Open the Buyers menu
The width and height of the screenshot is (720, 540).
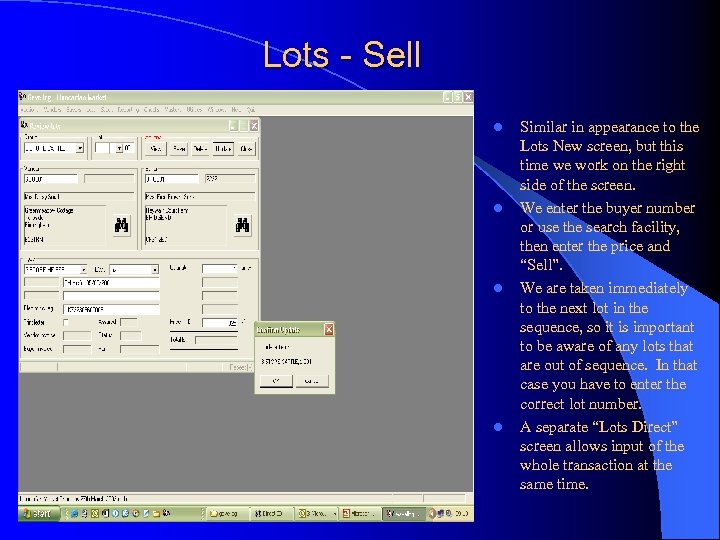pyautogui.click(x=74, y=110)
